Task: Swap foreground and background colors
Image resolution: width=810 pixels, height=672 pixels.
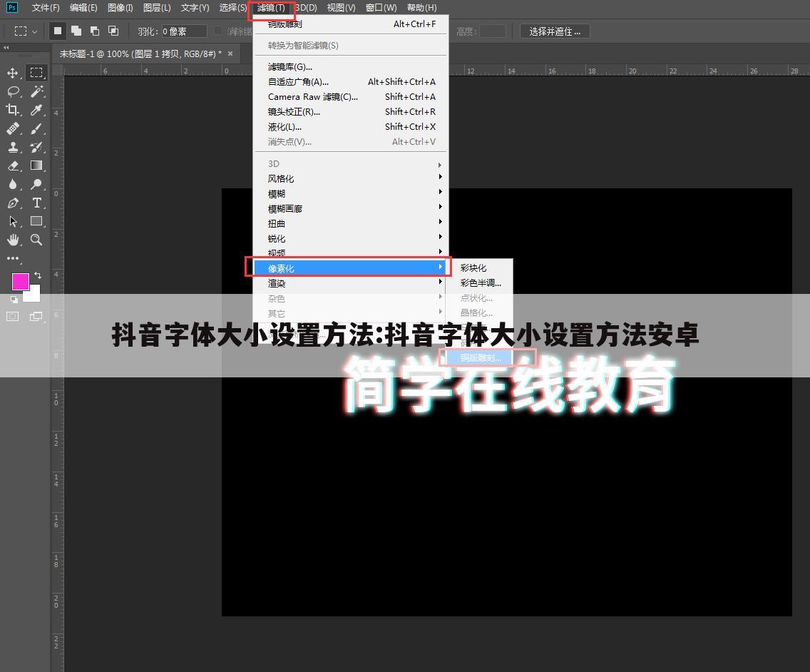Action: point(37,275)
